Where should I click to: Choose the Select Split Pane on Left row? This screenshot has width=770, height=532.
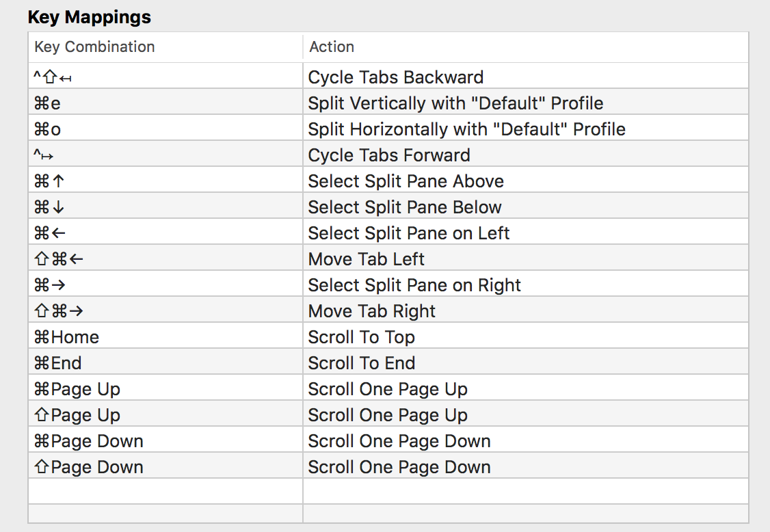tap(409, 233)
